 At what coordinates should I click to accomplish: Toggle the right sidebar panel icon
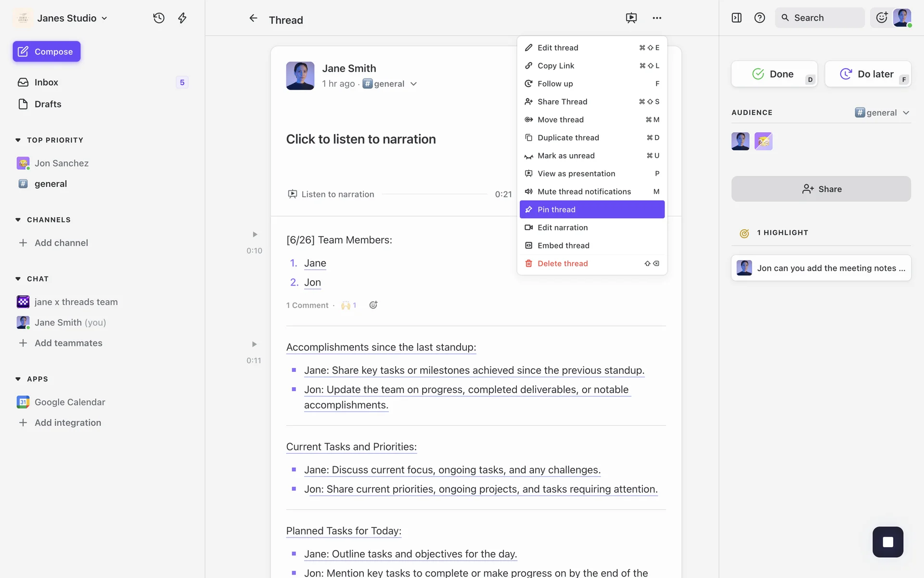[736, 18]
